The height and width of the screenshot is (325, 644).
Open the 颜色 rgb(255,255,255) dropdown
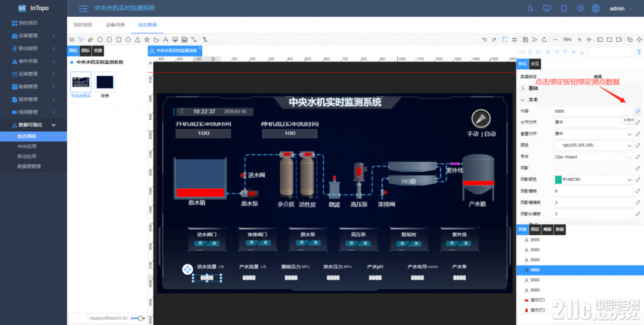pos(593,145)
